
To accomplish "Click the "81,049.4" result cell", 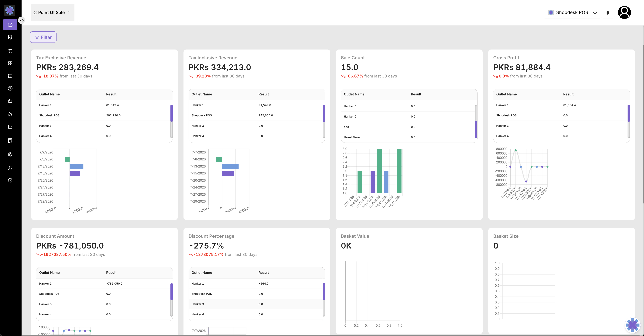I will click(112, 105).
